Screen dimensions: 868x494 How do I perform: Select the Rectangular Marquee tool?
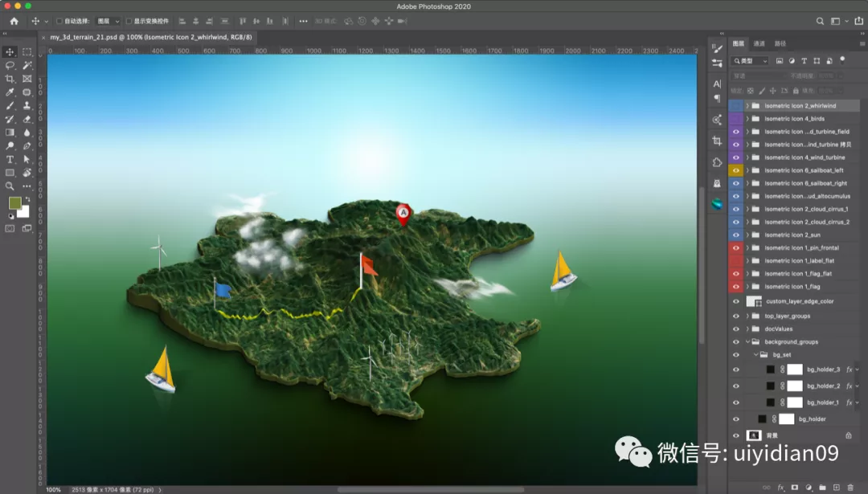pos(27,51)
